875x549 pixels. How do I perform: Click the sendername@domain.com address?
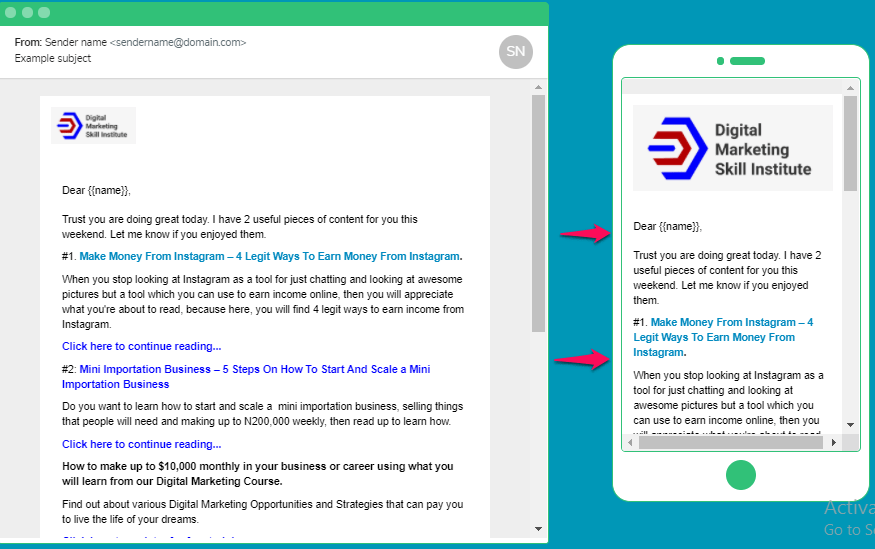click(x=178, y=42)
